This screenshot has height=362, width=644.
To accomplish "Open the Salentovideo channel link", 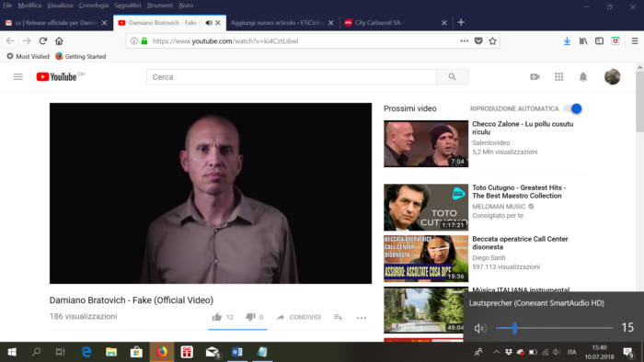I will pyautogui.click(x=490, y=142).
